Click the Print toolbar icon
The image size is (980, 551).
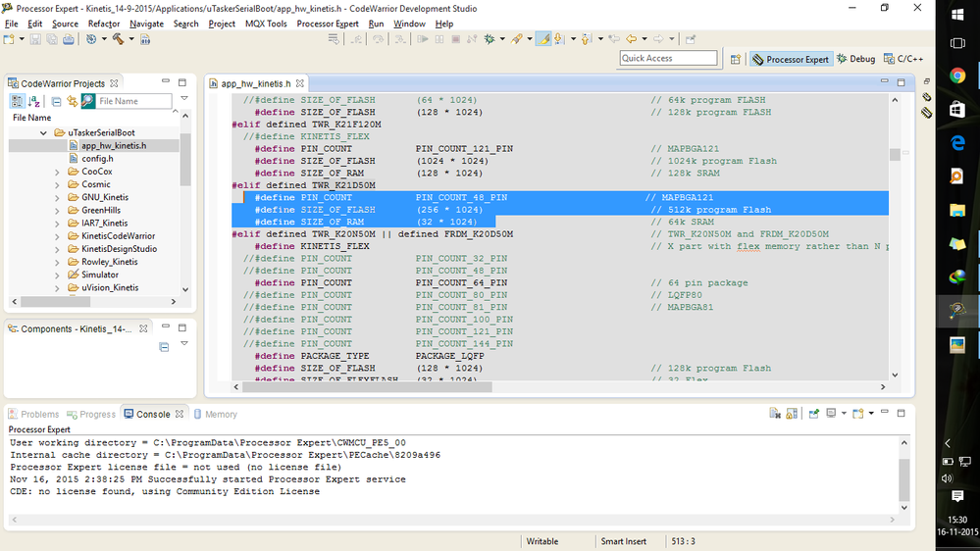click(68, 39)
